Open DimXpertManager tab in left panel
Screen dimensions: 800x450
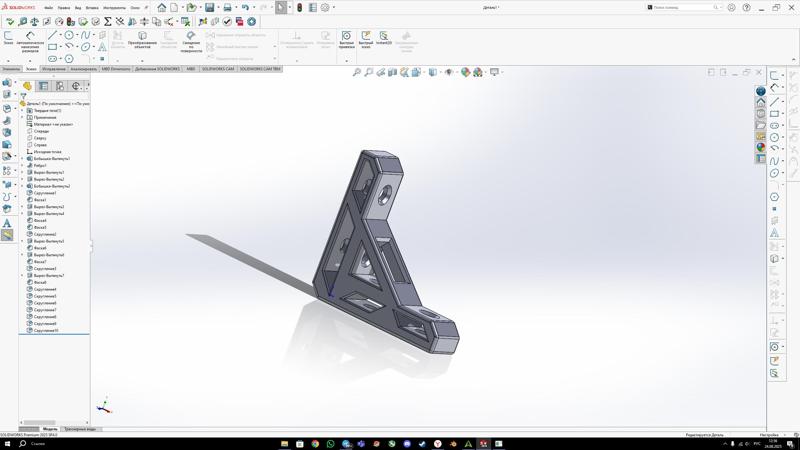point(76,86)
